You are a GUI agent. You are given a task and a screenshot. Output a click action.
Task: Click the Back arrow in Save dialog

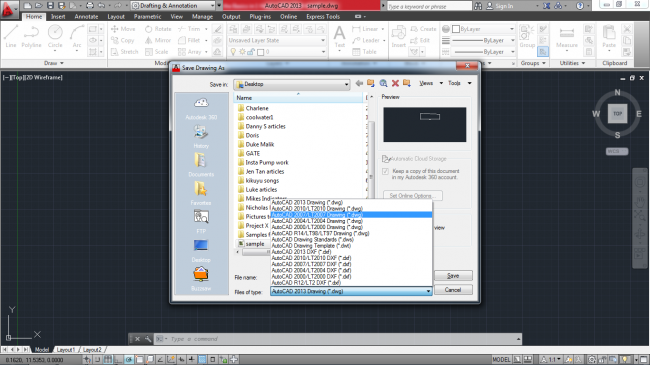point(359,83)
